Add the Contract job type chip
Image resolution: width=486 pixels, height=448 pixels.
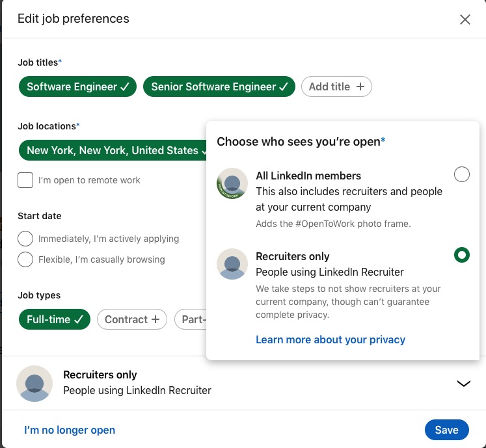[x=132, y=319]
